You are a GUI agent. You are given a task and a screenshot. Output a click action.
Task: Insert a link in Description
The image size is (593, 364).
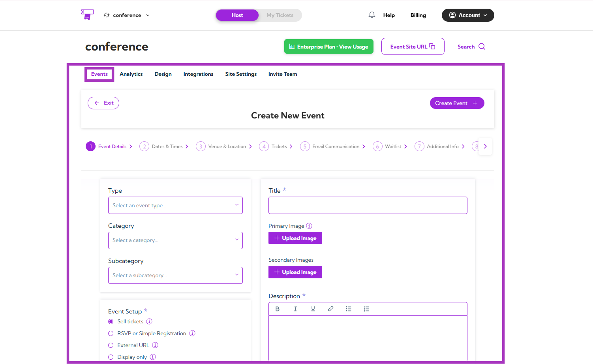pyautogui.click(x=331, y=309)
